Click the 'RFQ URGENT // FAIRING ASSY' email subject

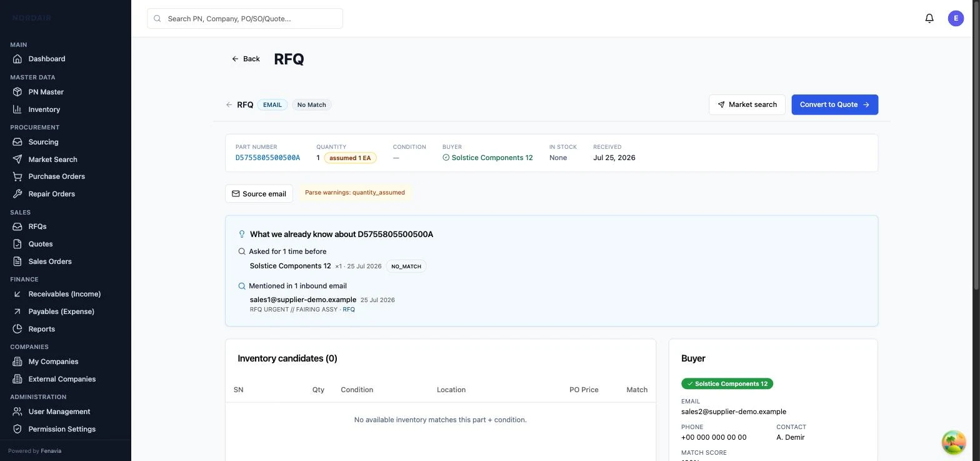point(294,310)
